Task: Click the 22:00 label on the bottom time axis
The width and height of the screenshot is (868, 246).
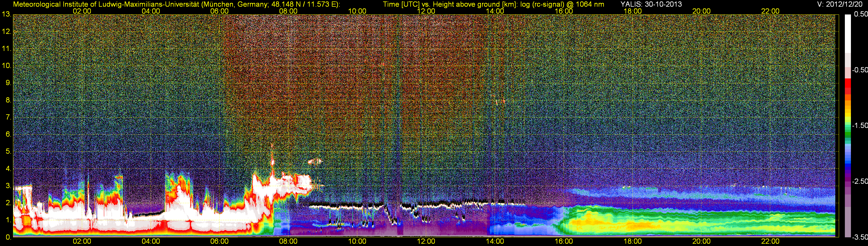Action: coord(770,241)
